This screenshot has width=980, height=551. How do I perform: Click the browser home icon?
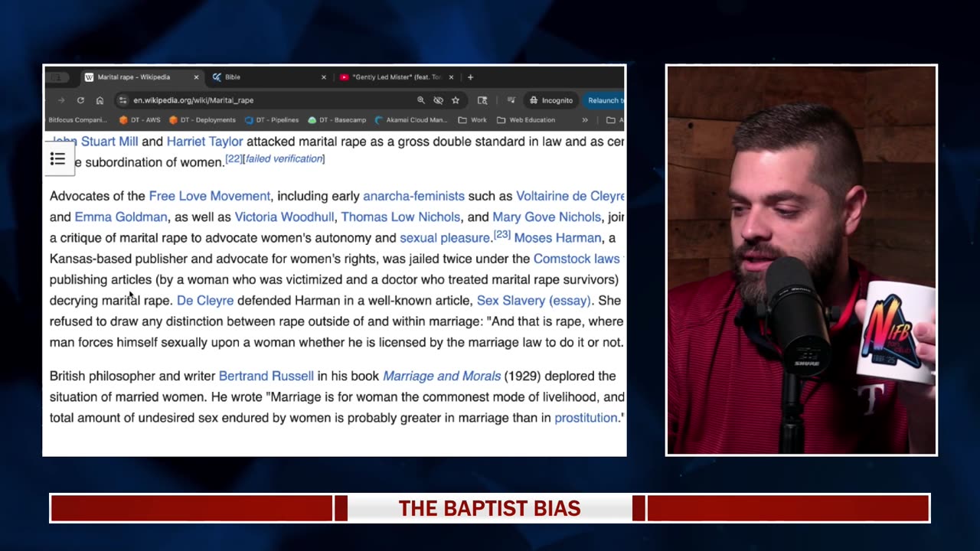100,100
